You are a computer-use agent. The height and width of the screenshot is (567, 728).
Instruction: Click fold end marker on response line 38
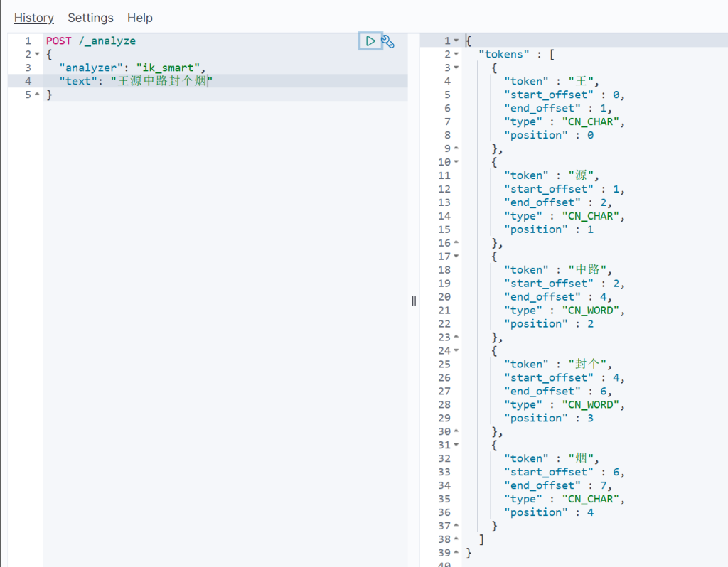456,539
